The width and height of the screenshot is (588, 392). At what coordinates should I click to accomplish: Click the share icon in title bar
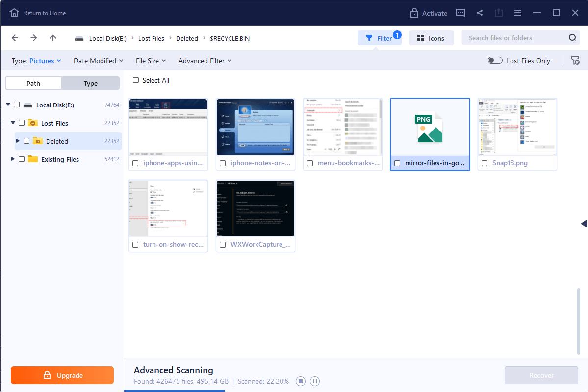[x=480, y=13]
